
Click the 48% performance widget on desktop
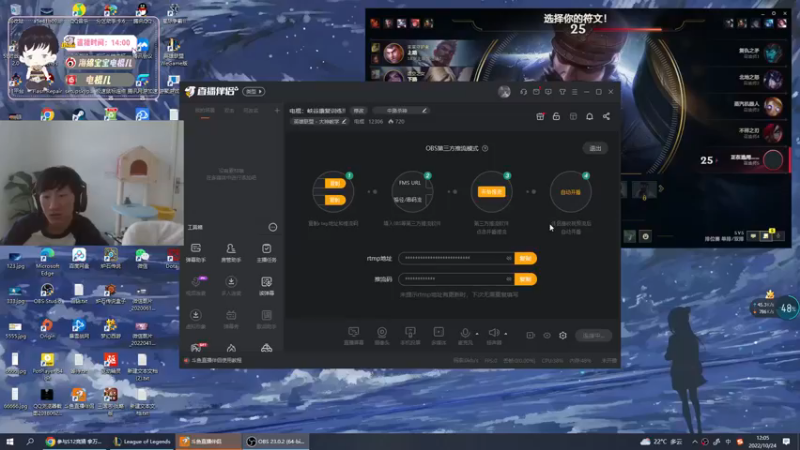click(788, 309)
